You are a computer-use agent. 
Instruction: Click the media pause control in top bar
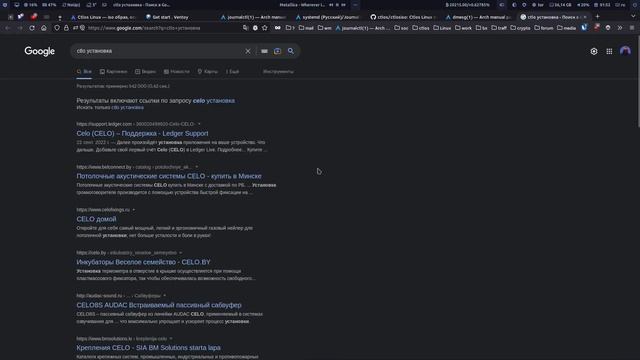click(x=337, y=5)
